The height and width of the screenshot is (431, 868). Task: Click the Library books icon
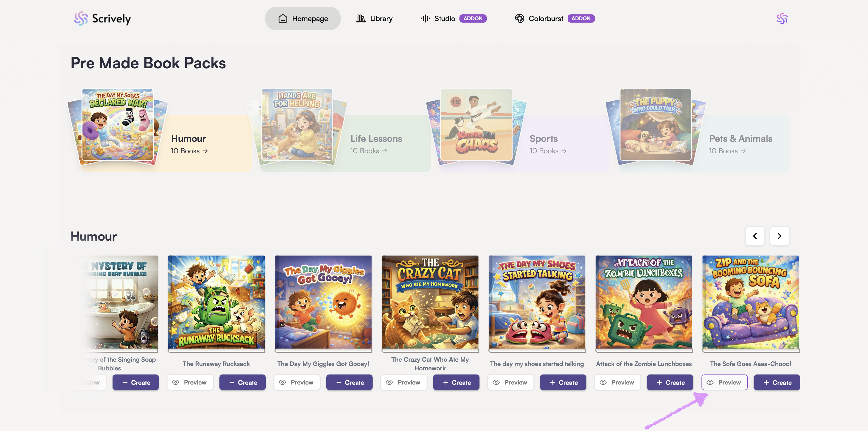click(x=361, y=18)
